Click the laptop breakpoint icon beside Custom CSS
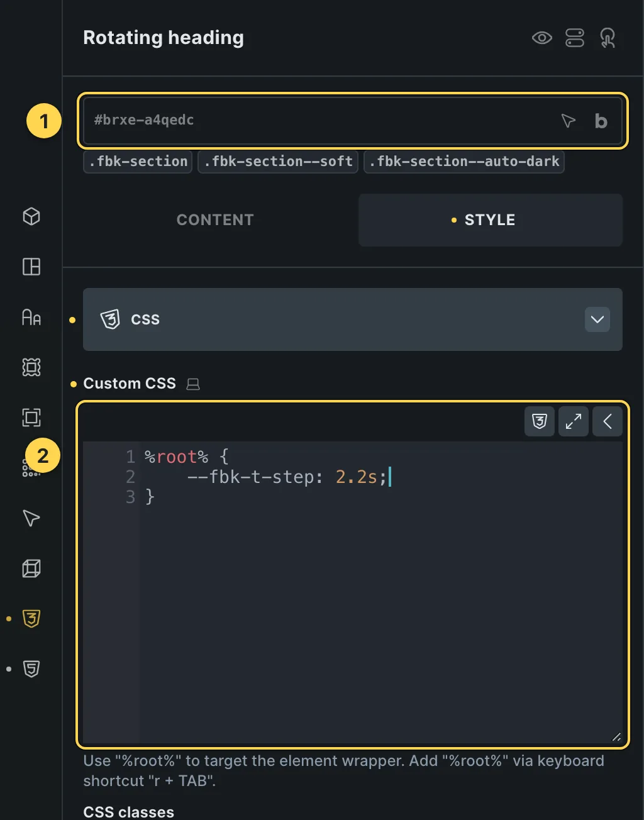The height and width of the screenshot is (820, 644). (193, 384)
